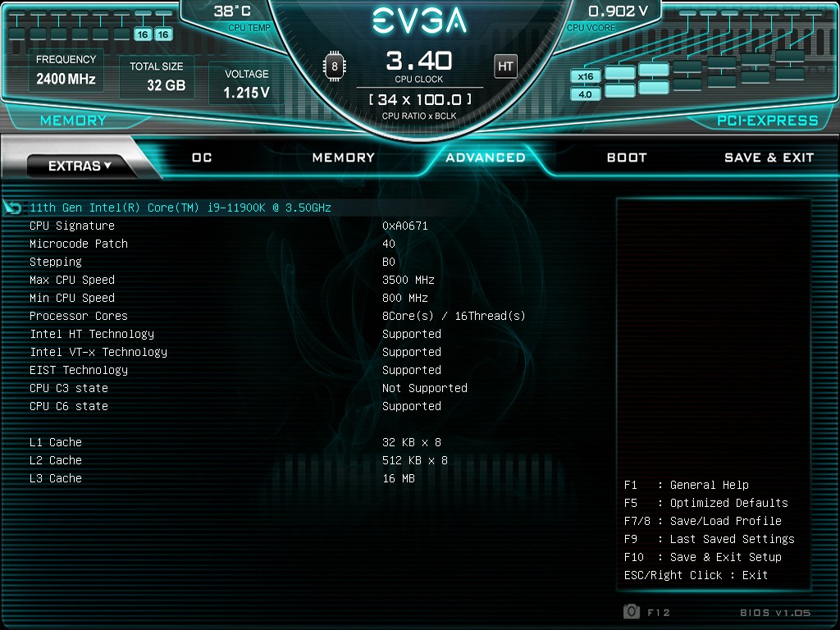This screenshot has width=840, height=630.
Task: Click the 0xA0671 signature value
Action: click(405, 226)
